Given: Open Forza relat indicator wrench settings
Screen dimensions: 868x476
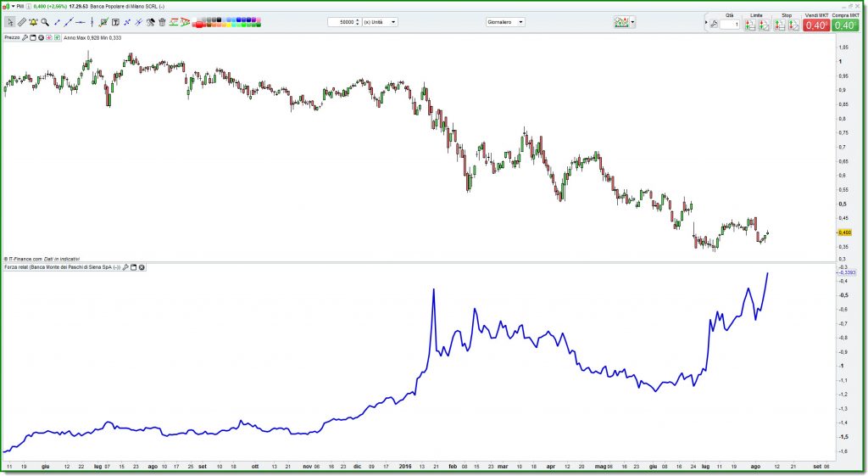Looking at the screenshot, I should pyautogui.click(x=125, y=267).
